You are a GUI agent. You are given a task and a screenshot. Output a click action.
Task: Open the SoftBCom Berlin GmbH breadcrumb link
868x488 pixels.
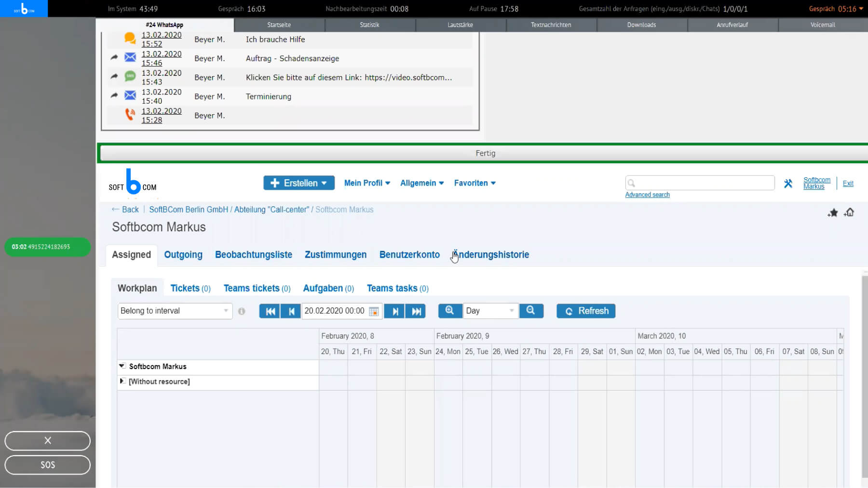189,210
